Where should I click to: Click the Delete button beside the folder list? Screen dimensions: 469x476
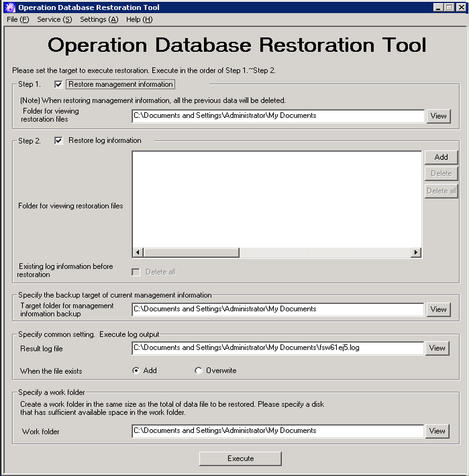(x=441, y=173)
